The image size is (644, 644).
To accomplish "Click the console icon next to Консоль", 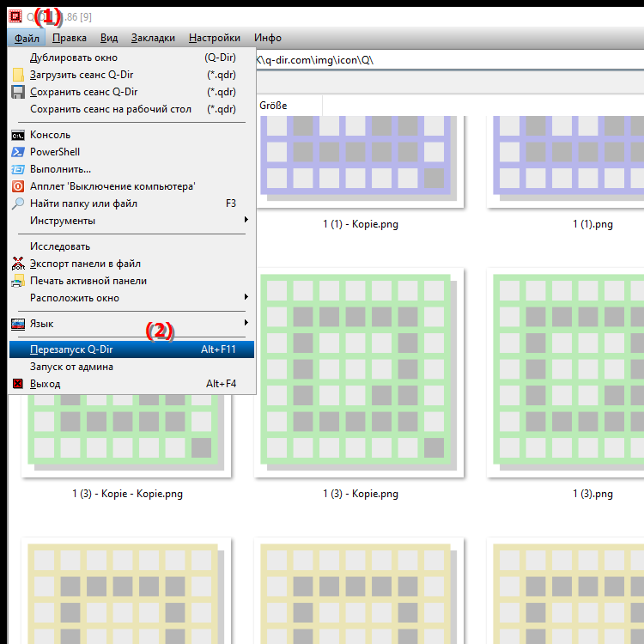I will coord(18,135).
